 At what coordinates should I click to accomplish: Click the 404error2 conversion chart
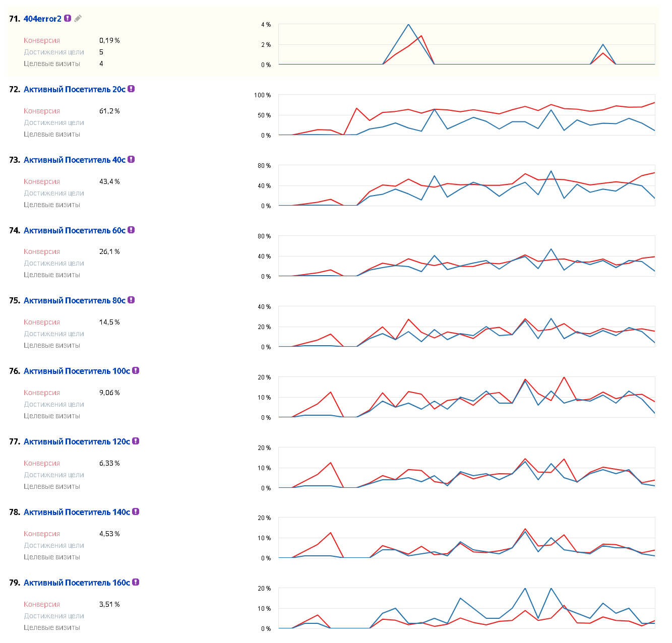(466, 44)
